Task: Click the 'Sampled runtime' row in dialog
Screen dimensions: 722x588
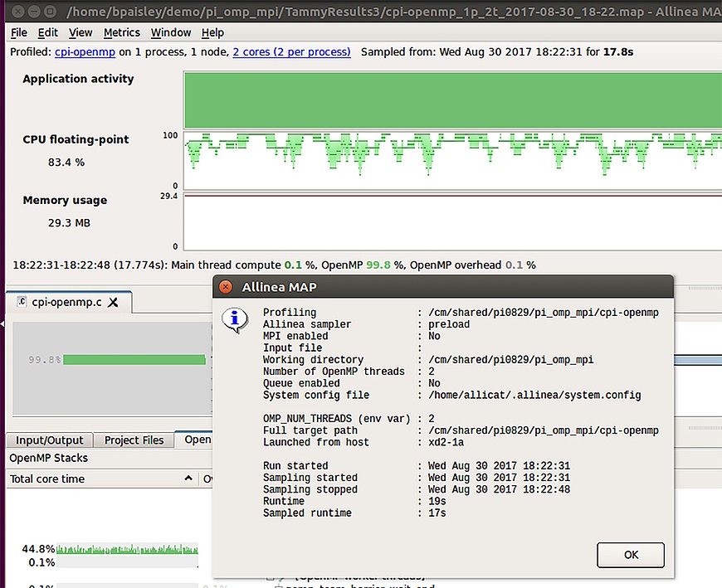Action: 354,513
